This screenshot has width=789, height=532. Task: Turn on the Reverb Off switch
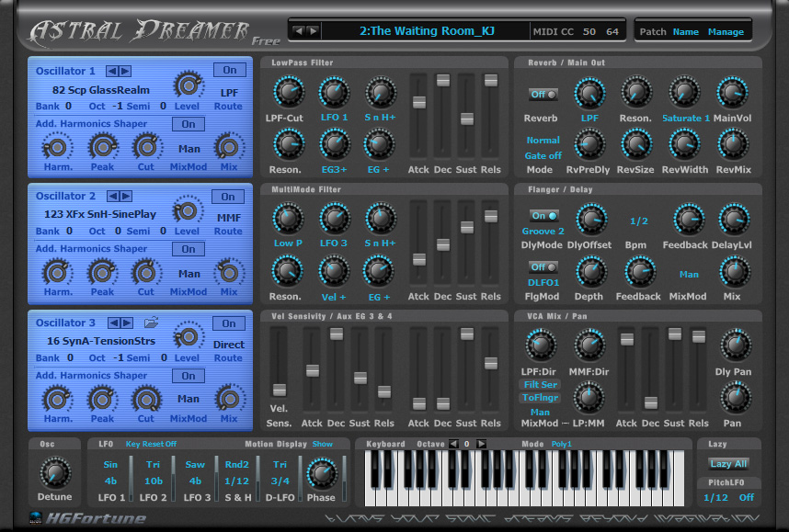tap(543, 95)
